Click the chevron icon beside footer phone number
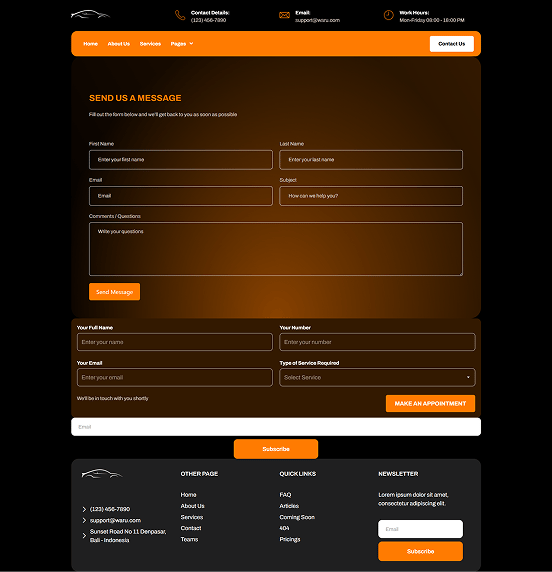The height and width of the screenshot is (572, 552). pos(84,509)
